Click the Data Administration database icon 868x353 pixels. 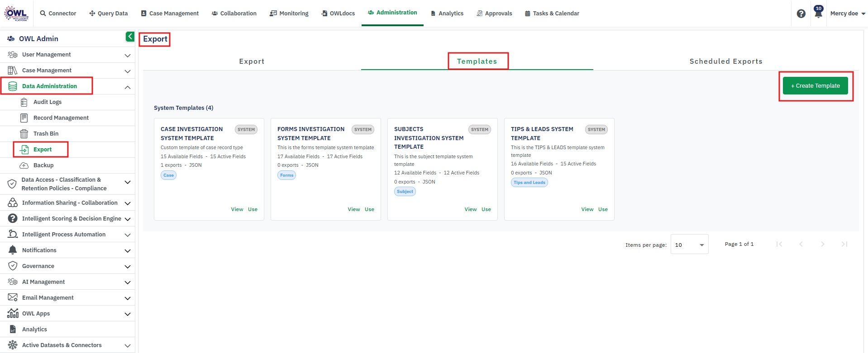tap(13, 86)
